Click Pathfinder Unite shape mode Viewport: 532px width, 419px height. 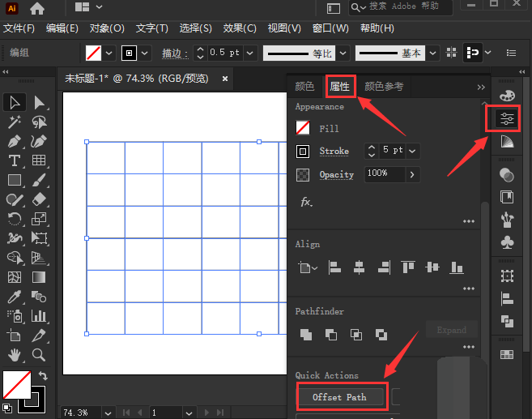coord(306,335)
